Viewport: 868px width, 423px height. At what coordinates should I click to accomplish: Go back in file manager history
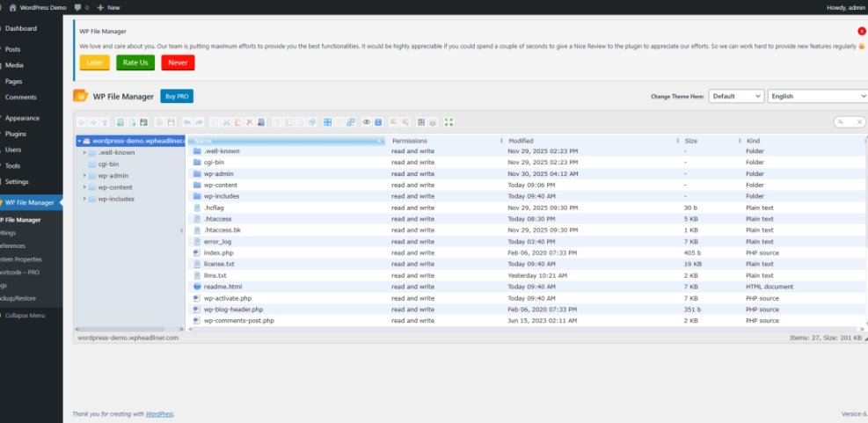coord(82,122)
